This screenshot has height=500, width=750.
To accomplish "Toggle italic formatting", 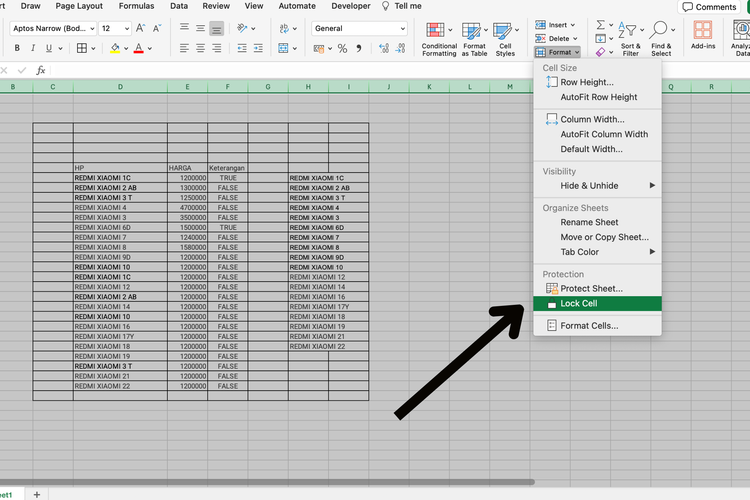I will (33, 48).
